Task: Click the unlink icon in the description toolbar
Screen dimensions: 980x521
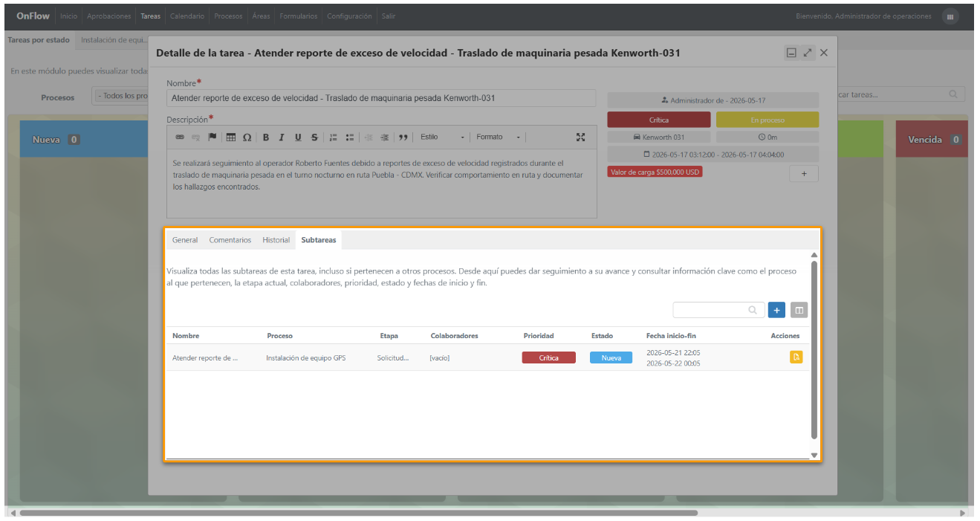Action: pyautogui.click(x=196, y=137)
